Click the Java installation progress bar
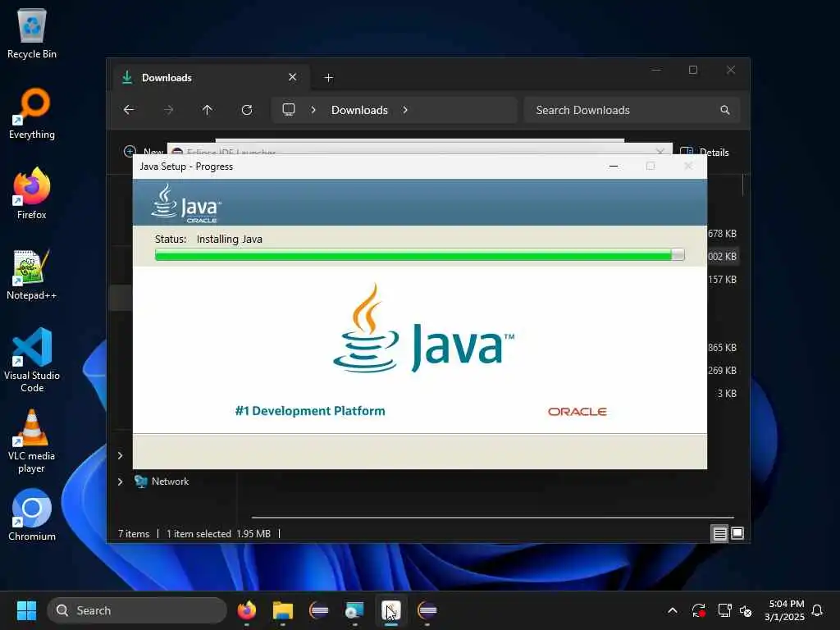 pos(419,255)
